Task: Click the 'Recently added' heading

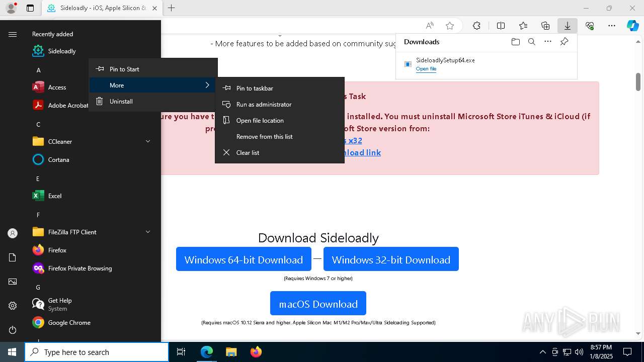Action: click(x=52, y=34)
